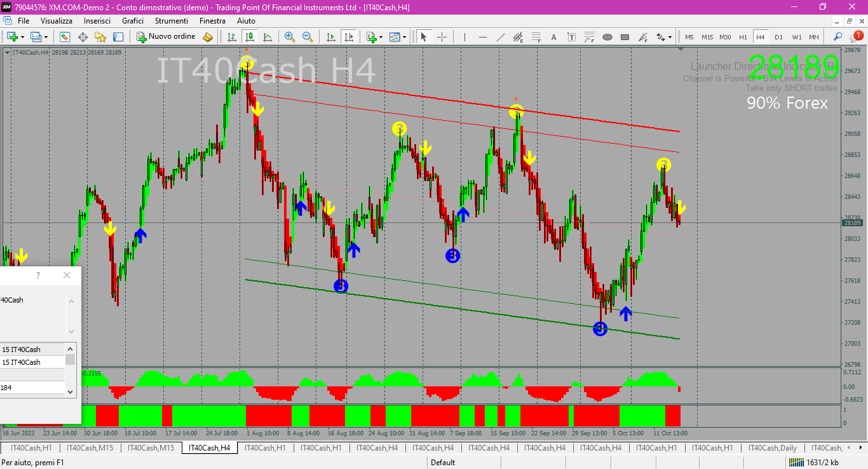Open the Finestra menu
This screenshot has width=868, height=469.
pos(212,21)
